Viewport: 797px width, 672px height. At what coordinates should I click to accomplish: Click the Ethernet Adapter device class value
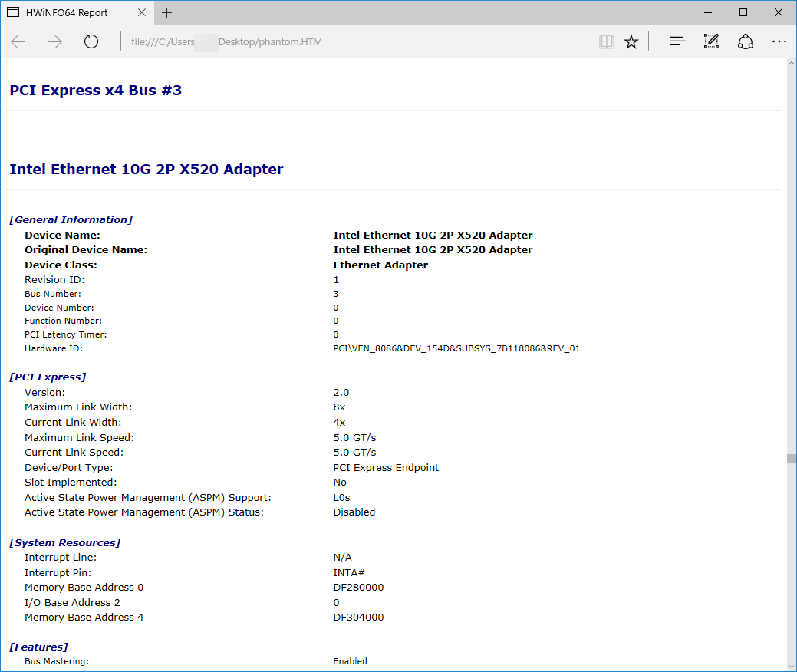(380, 265)
